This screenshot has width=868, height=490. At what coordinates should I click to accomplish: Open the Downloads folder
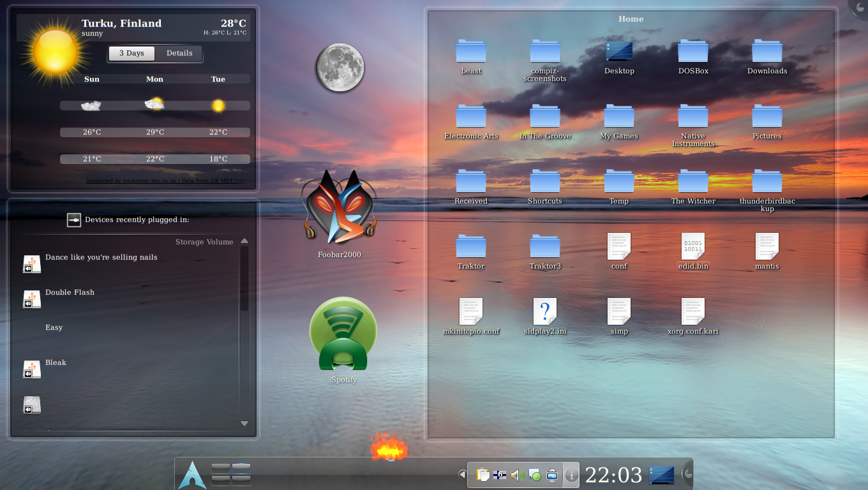pos(767,52)
